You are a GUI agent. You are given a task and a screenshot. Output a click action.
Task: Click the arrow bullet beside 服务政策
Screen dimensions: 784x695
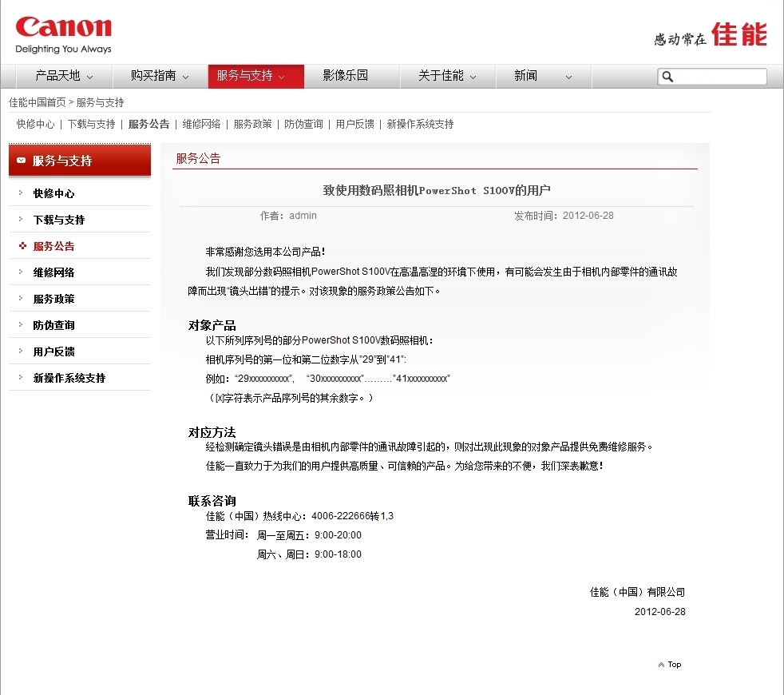(x=21, y=298)
